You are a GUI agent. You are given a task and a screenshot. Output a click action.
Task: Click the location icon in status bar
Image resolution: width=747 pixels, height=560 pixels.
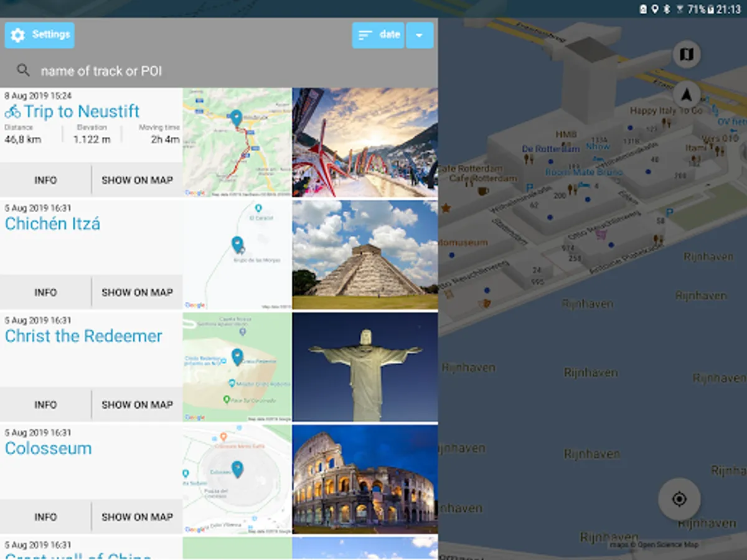655,9
